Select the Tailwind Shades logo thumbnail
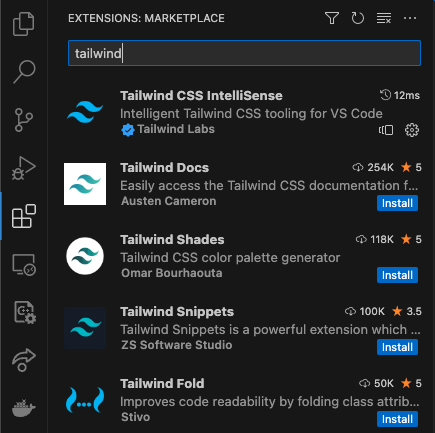The image size is (435, 433). [85, 256]
